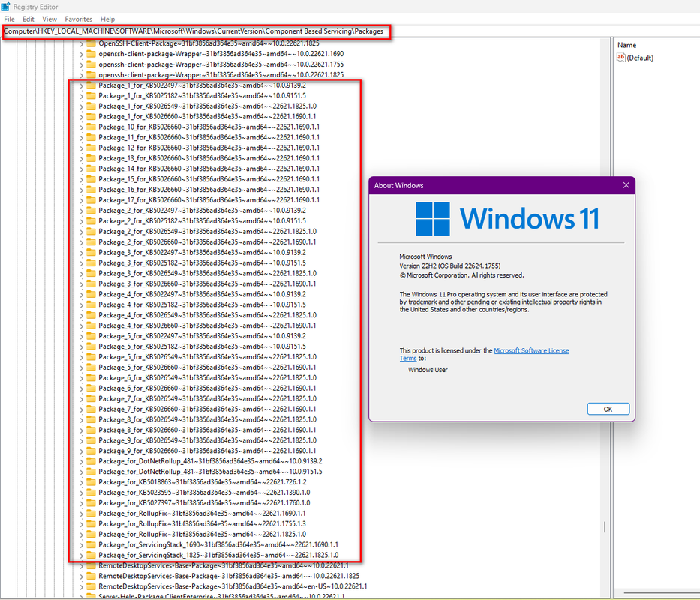Expand Package_for_KB5018863 key
This screenshot has height=600, width=700.
click(x=81, y=482)
